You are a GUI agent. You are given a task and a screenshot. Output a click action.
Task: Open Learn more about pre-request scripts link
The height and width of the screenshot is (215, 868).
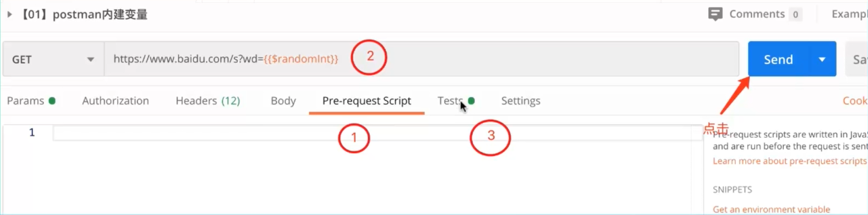pyautogui.click(x=789, y=161)
